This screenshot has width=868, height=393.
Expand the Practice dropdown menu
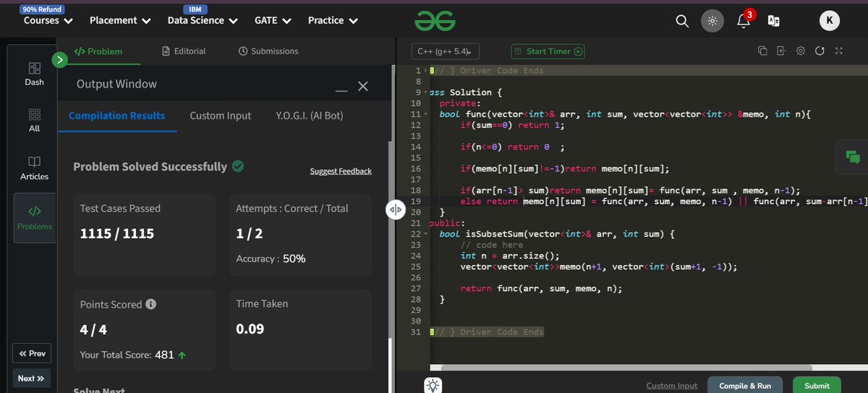pos(333,20)
